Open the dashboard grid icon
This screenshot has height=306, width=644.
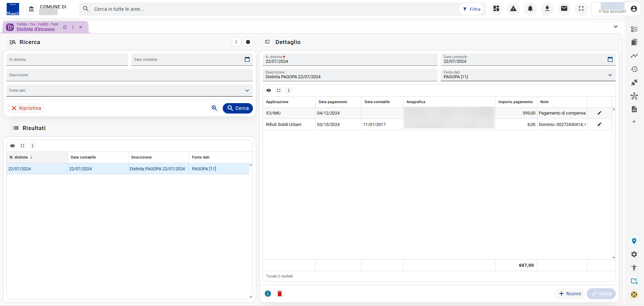[496, 9]
